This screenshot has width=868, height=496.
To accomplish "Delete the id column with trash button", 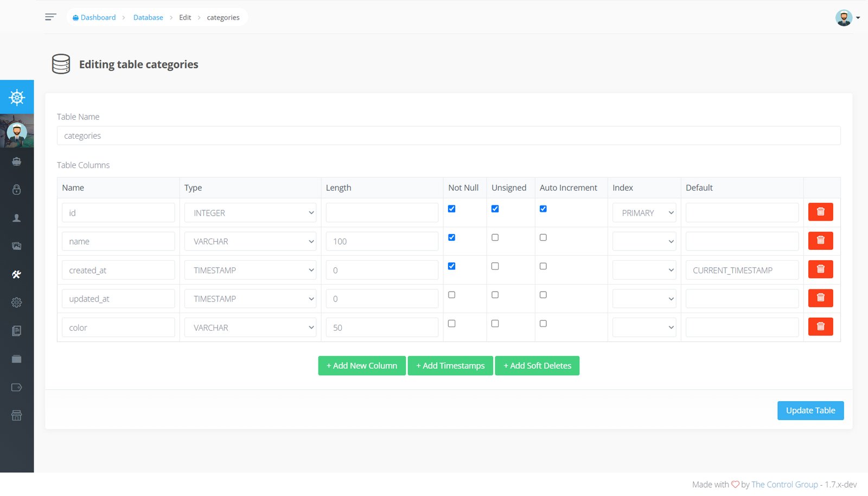I will [x=820, y=212].
